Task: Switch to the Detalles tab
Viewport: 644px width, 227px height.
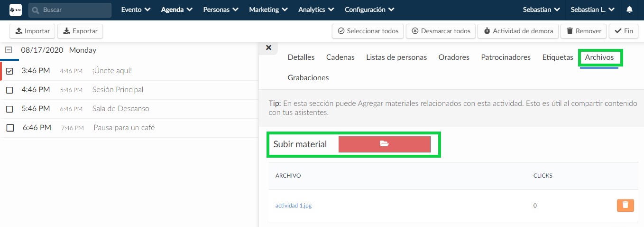Action: coord(301,57)
